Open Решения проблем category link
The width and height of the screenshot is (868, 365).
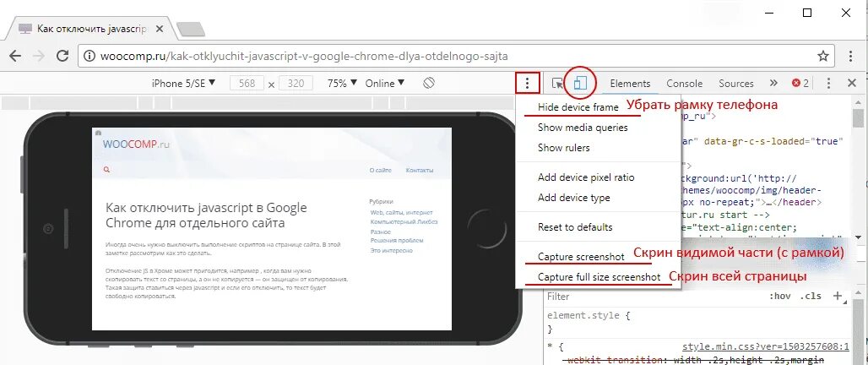point(397,241)
